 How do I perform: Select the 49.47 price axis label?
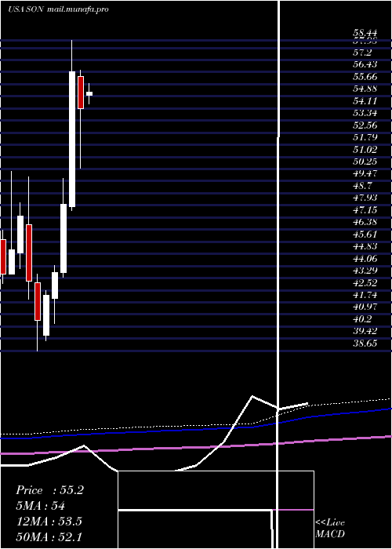coord(365,173)
